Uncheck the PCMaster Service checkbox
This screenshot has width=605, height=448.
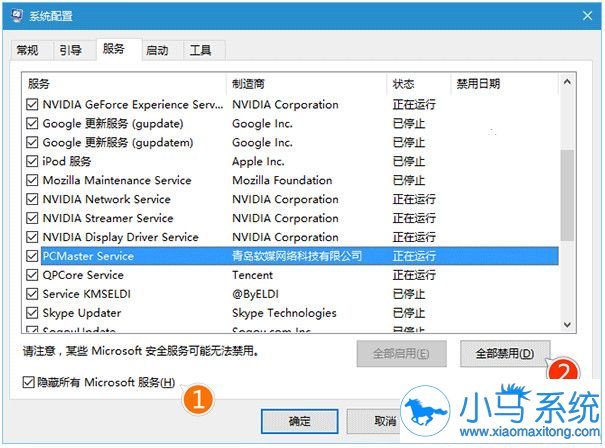(x=32, y=256)
